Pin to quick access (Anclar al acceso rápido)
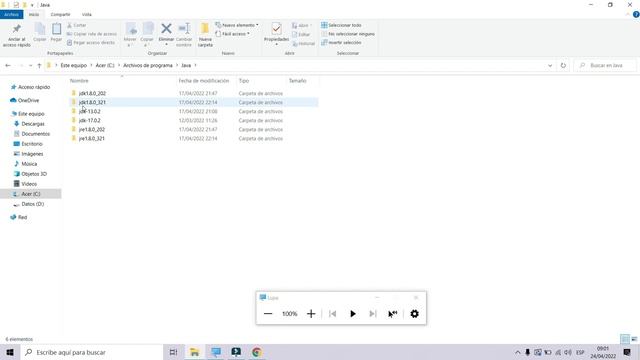Viewport: 640px width, 360px height. [16, 36]
